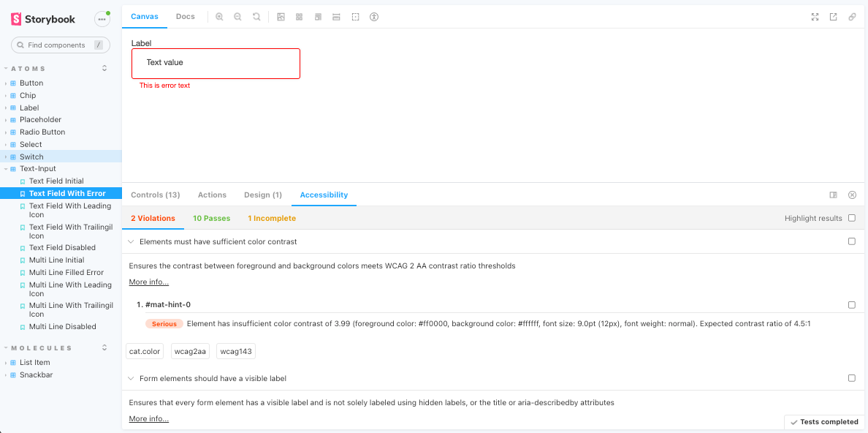Open accessibility vision simulator icon

[x=374, y=17]
